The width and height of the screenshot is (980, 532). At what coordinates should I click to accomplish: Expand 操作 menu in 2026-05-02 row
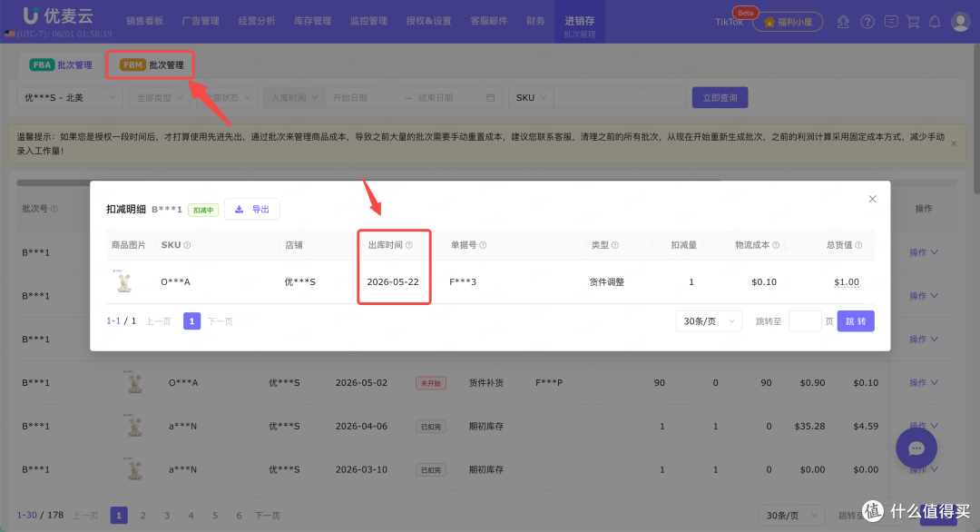point(923,382)
